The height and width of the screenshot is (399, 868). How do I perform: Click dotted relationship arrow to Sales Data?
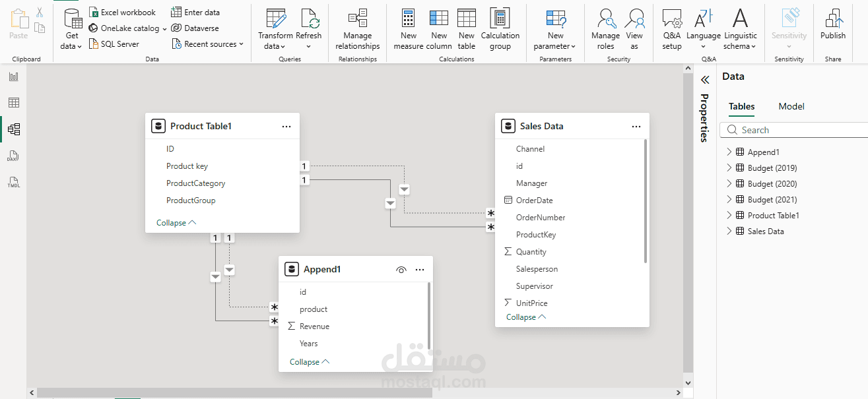click(405, 190)
